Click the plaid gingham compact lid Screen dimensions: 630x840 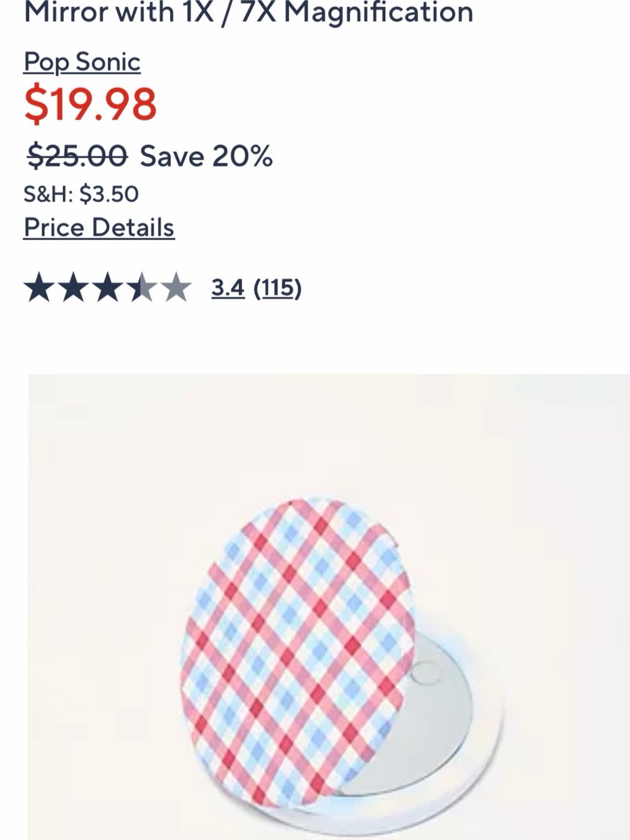(296, 652)
